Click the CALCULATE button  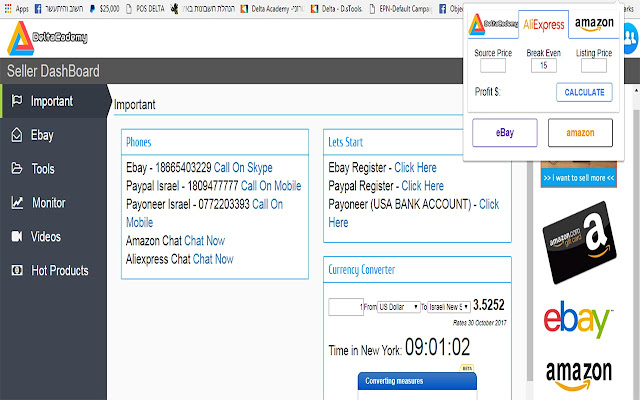(584, 92)
